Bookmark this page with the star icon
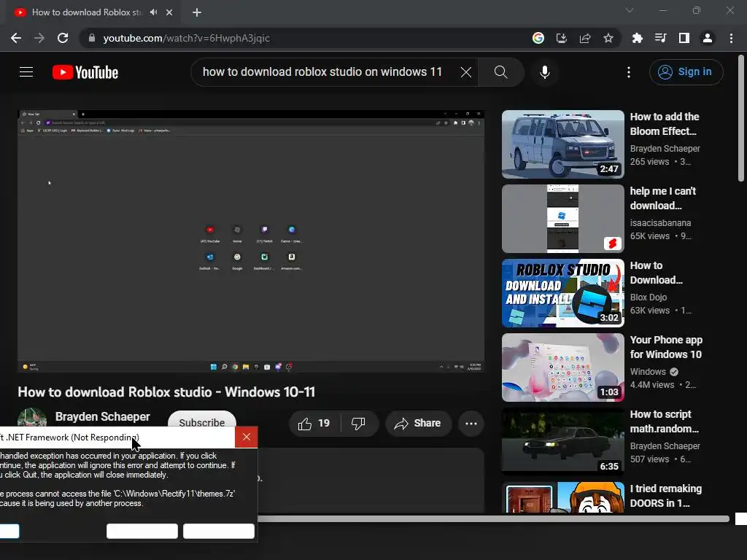The height and width of the screenshot is (560, 747). point(608,38)
